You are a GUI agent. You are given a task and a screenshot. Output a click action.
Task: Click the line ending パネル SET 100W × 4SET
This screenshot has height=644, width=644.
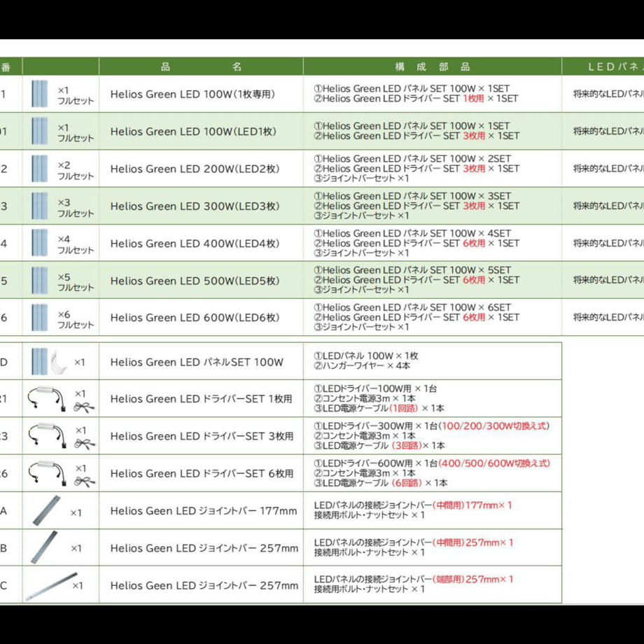click(412, 233)
